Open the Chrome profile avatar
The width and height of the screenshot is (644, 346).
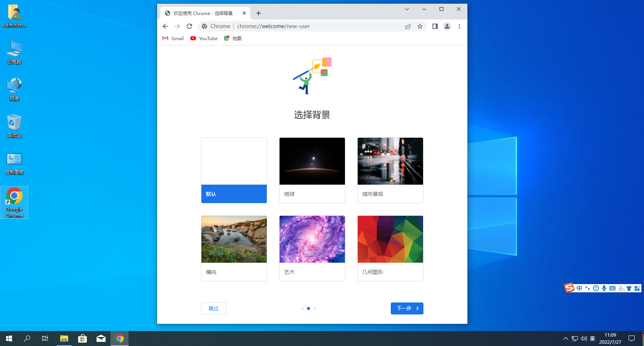pos(447,26)
